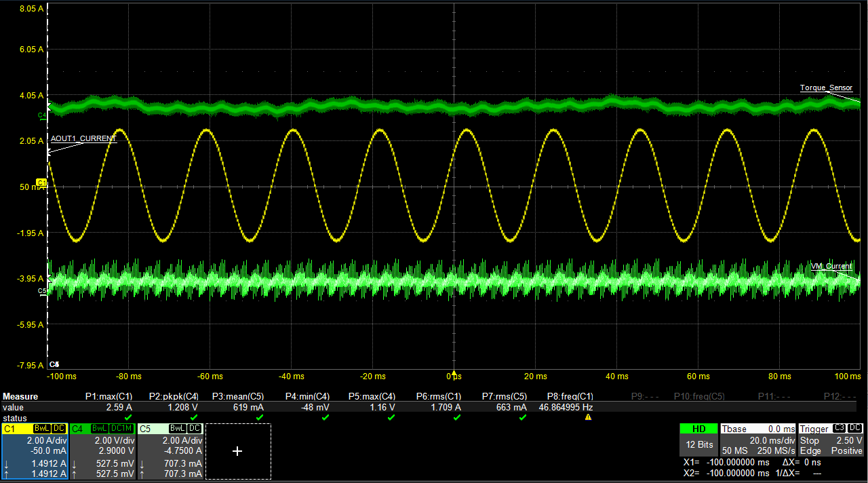Select the empty P9 measurement slot

pos(642,396)
